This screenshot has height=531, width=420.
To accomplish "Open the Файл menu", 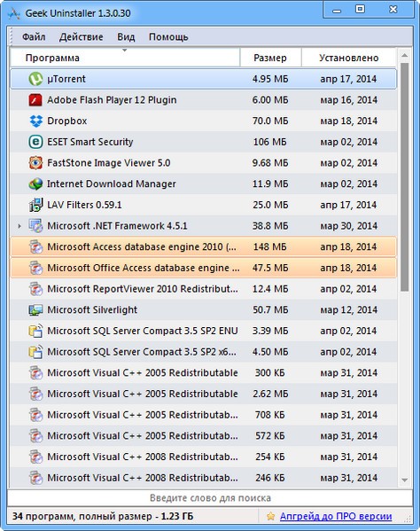I will point(34,37).
